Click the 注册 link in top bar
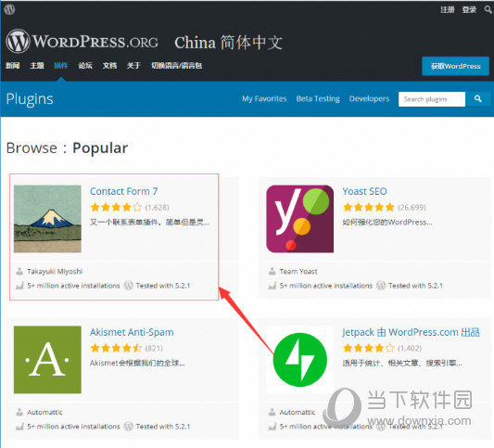 coord(448,10)
